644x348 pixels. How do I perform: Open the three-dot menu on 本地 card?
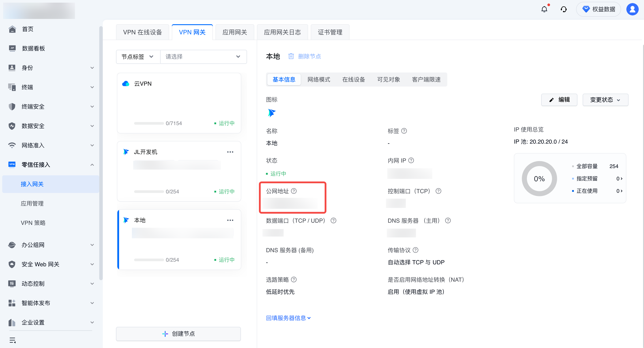pos(230,220)
